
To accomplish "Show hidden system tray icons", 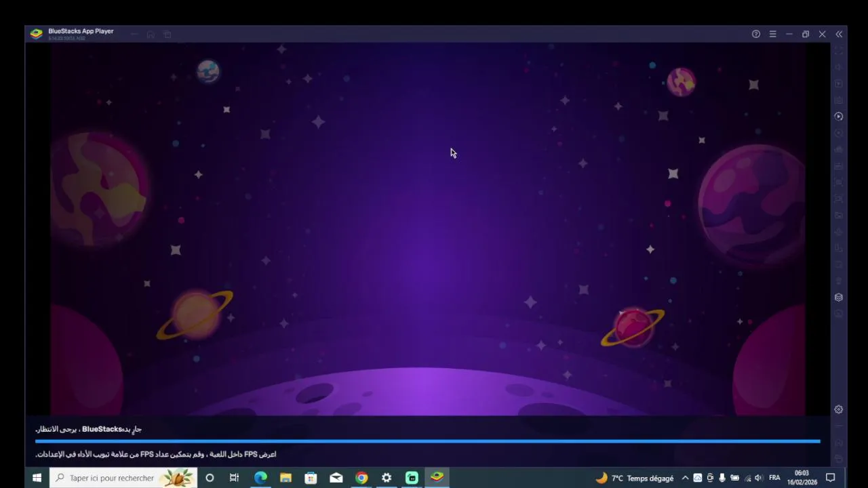I will [x=685, y=478].
